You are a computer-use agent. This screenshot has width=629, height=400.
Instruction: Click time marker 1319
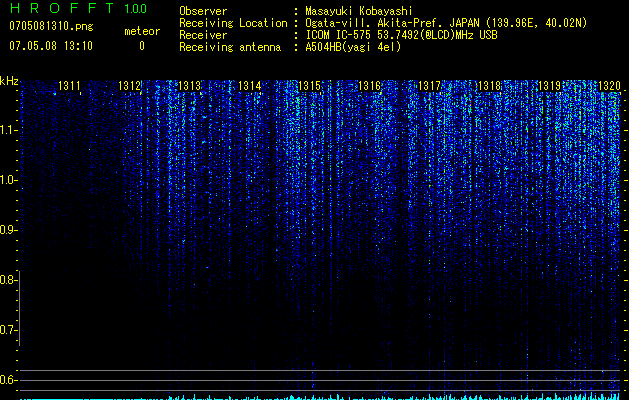pyautogui.click(x=549, y=86)
